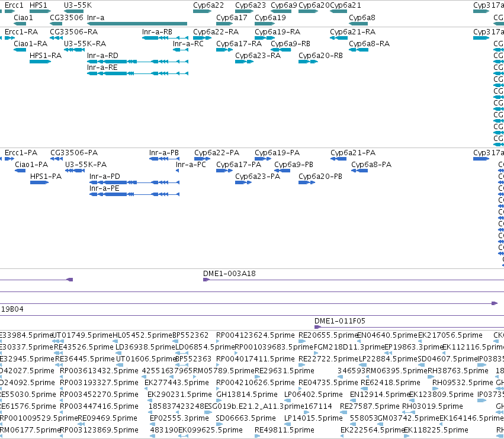
Task: Select transcript Cyp6a23-RA label
Action: click(258, 55)
